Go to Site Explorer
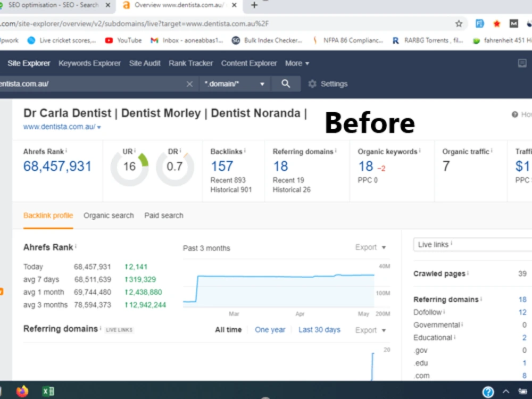Image resolution: width=532 pixels, height=399 pixels. point(29,63)
